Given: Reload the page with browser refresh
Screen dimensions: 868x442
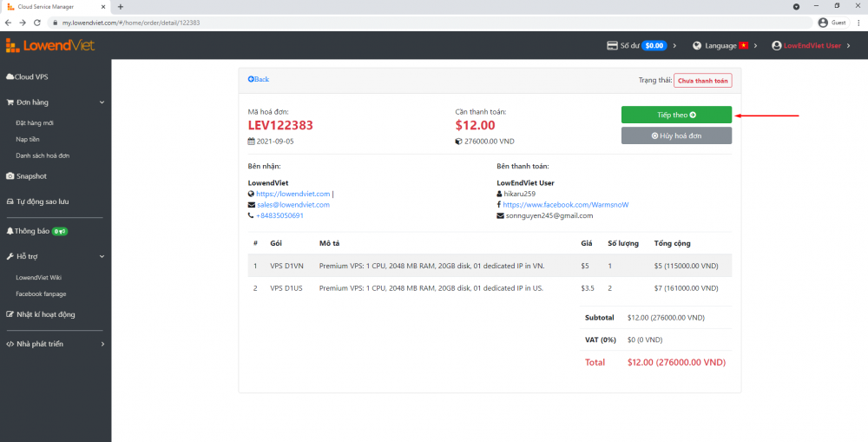Looking at the screenshot, I should (37, 23).
